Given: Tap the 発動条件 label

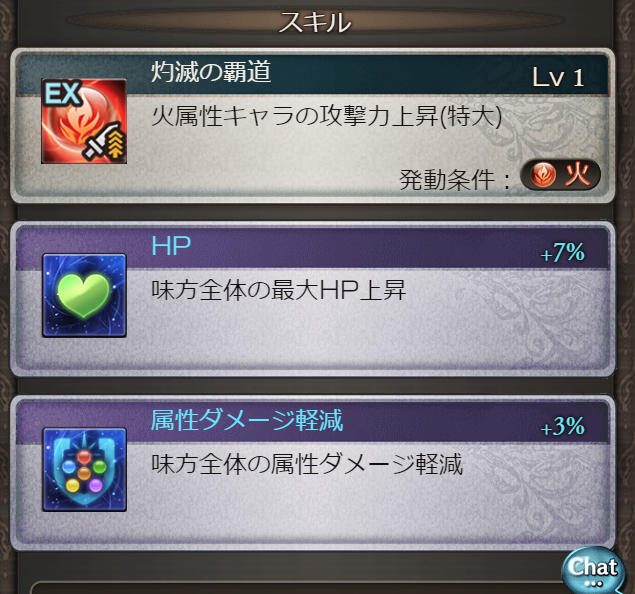Looking at the screenshot, I should click(x=447, y=179).
